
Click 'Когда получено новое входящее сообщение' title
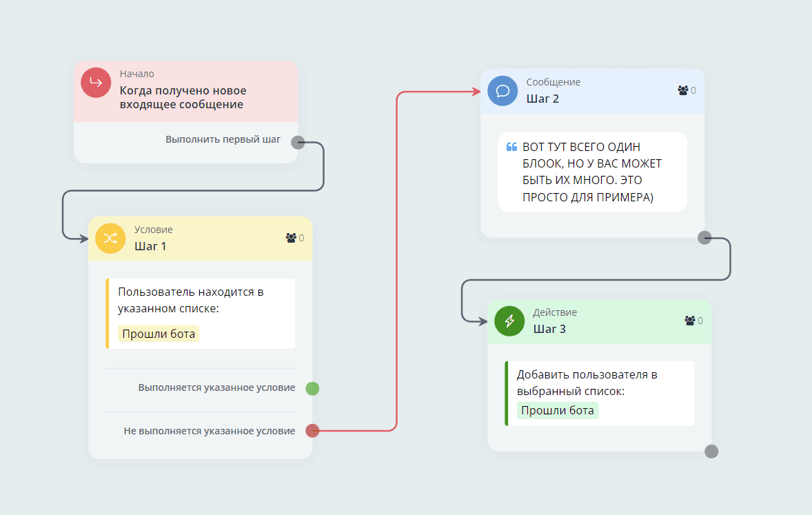pyautogui.click(x=183, y=98)
